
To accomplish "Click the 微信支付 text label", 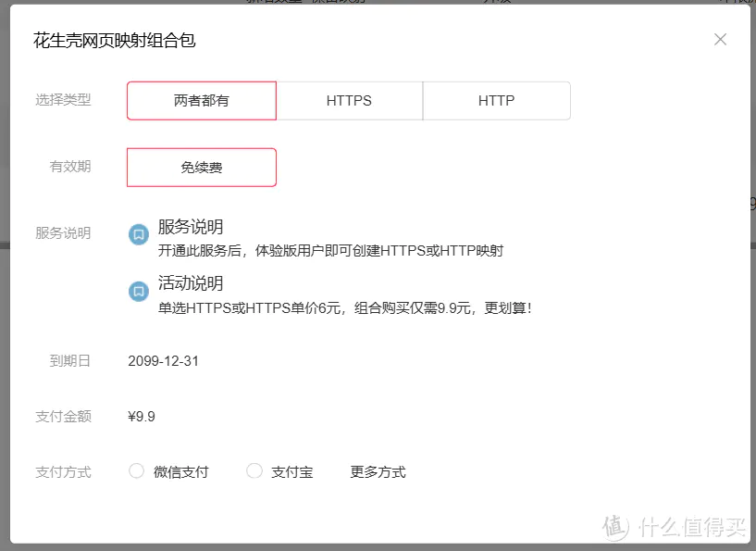I will 181,472.
